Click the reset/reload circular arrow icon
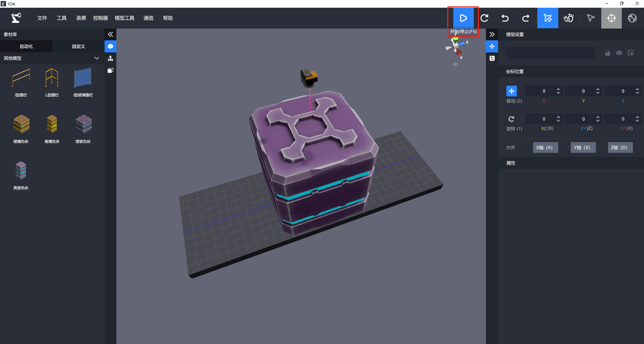This screenshot has height=344, width=644. click(x=484, y=18)
